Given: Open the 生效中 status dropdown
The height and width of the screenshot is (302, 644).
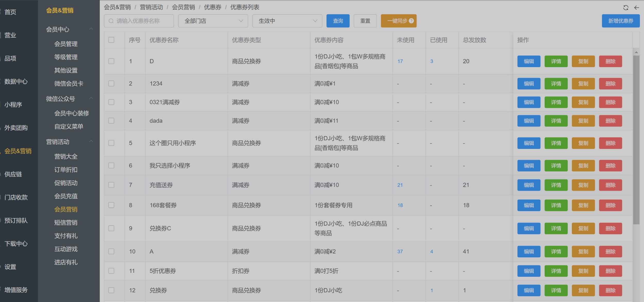Looking at the screenshot, I should coord(287,21).
